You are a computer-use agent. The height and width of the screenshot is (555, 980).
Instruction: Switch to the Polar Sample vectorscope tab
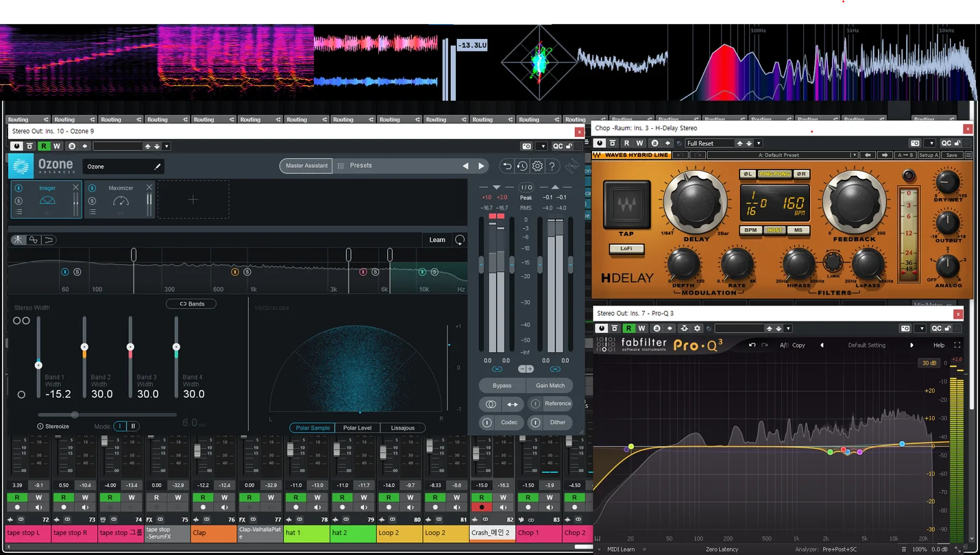(313, 428)
